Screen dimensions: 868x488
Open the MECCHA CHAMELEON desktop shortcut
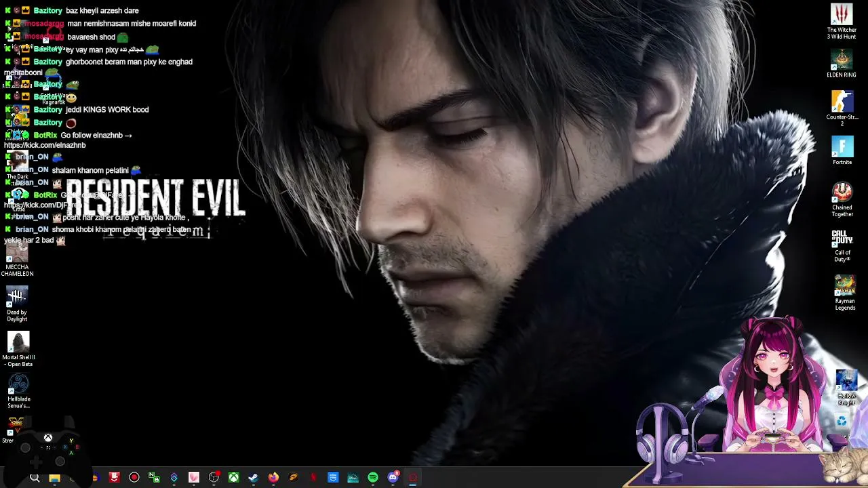click(x=17, y=260)
